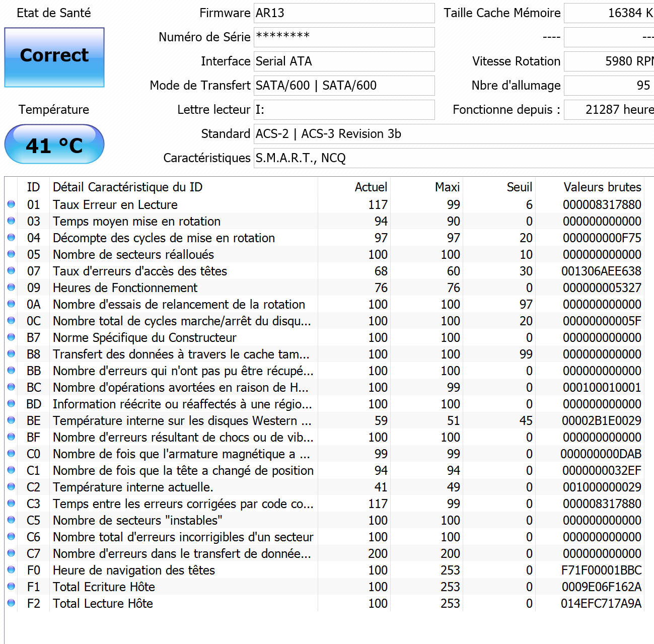The height and width of the screenshot is (644, 654).
Task: Click the Maxi column header
Action: click(x=427, y=187)
